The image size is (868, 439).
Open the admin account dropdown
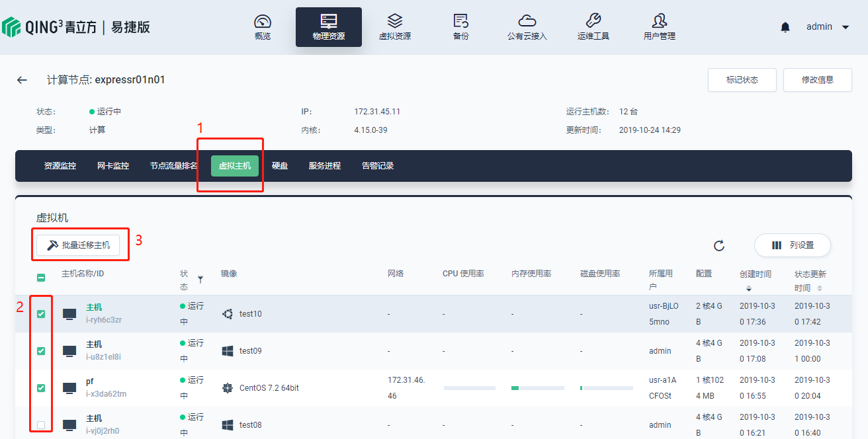coord(827,27)
